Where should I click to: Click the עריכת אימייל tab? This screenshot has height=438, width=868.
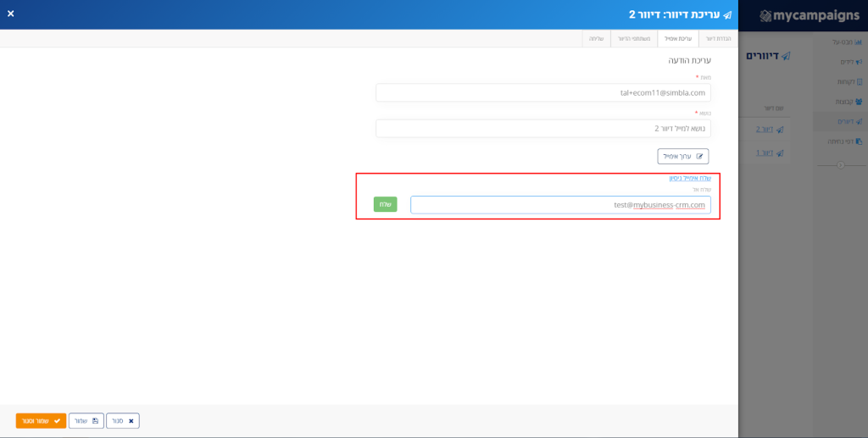click(678, 39)
